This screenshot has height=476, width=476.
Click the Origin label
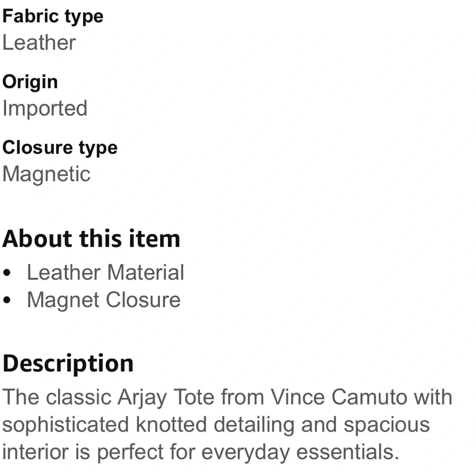click(30, 82)
